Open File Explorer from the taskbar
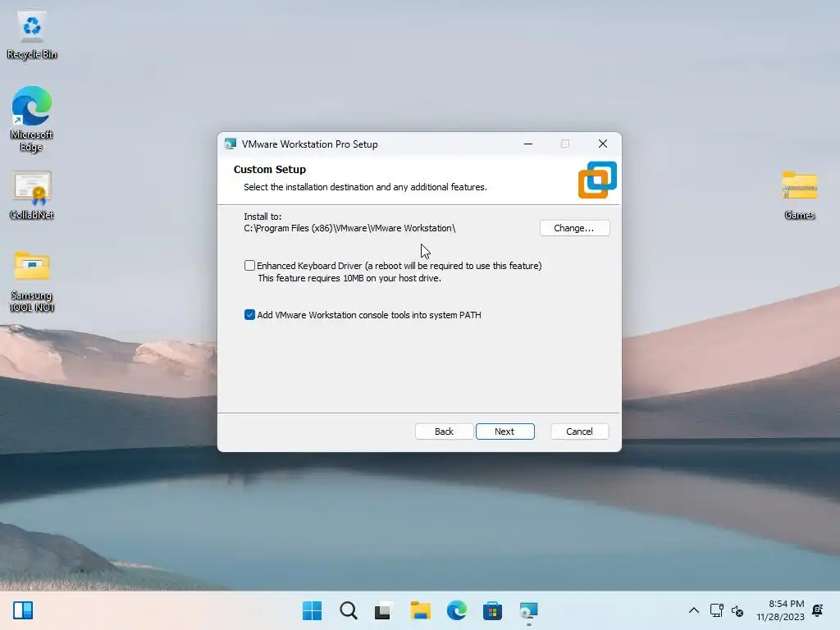Image resolution: width=840 pixels, height=630 pixels. click(421, 610)
